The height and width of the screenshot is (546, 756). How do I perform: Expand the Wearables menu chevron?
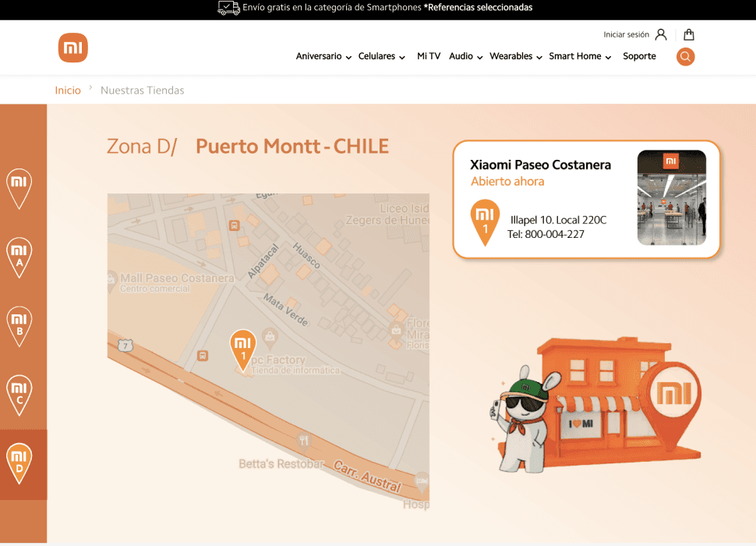coord(539,58)
